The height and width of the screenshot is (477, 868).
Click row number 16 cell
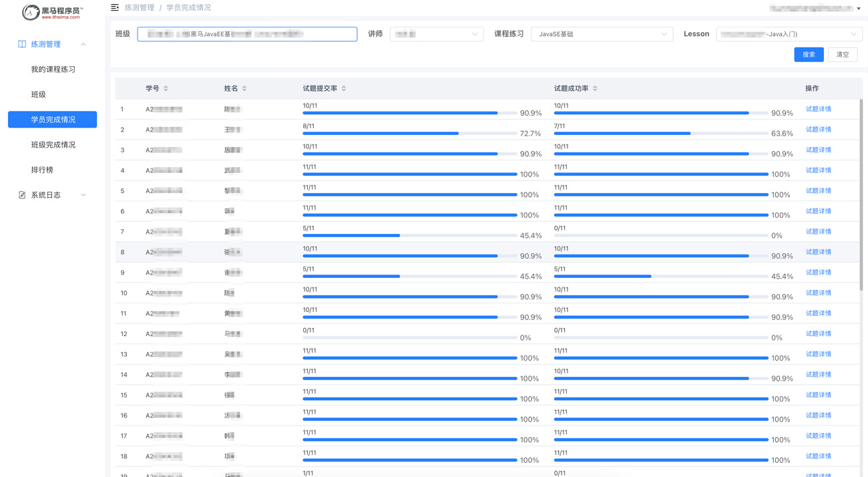tap(124, 416)
